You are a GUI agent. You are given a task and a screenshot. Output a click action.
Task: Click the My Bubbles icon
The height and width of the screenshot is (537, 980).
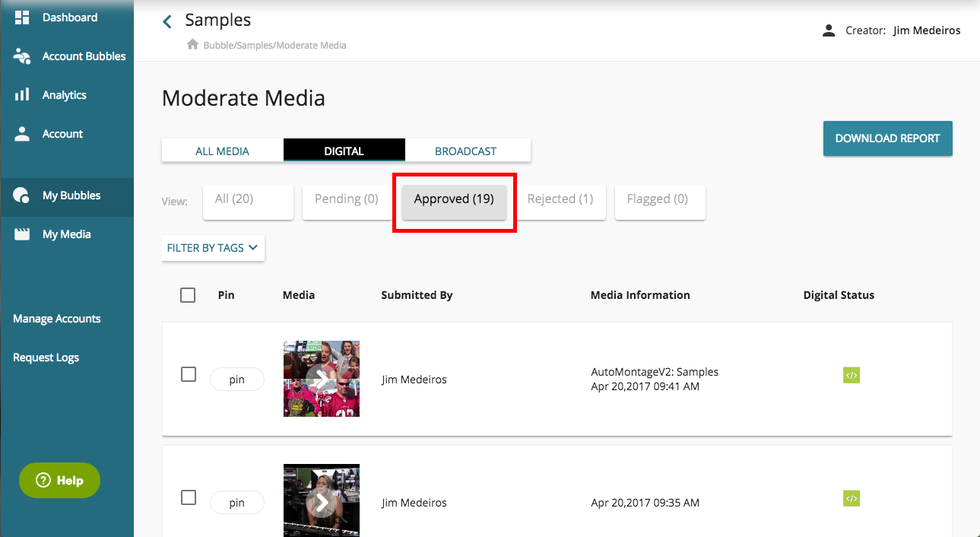(22, 195)
